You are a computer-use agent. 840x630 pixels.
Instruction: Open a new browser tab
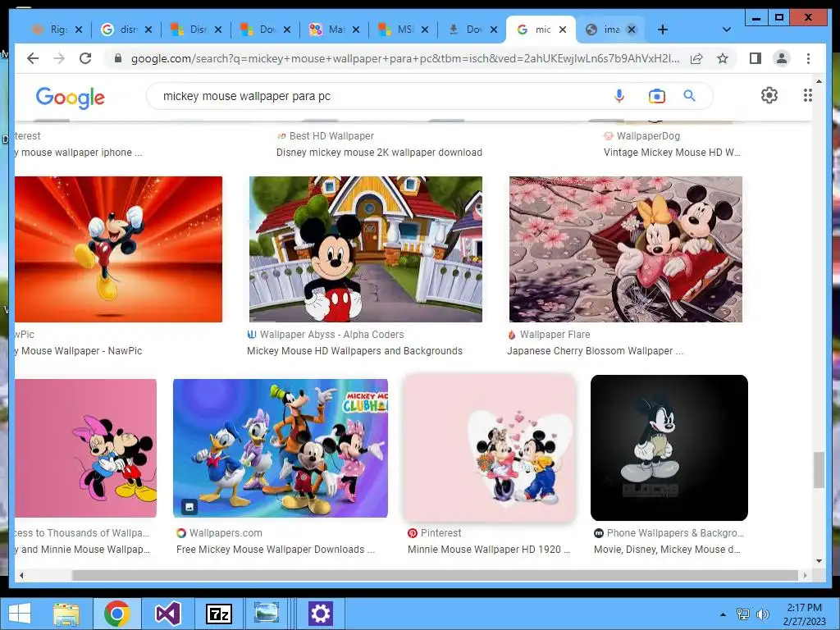pos(663,30)
